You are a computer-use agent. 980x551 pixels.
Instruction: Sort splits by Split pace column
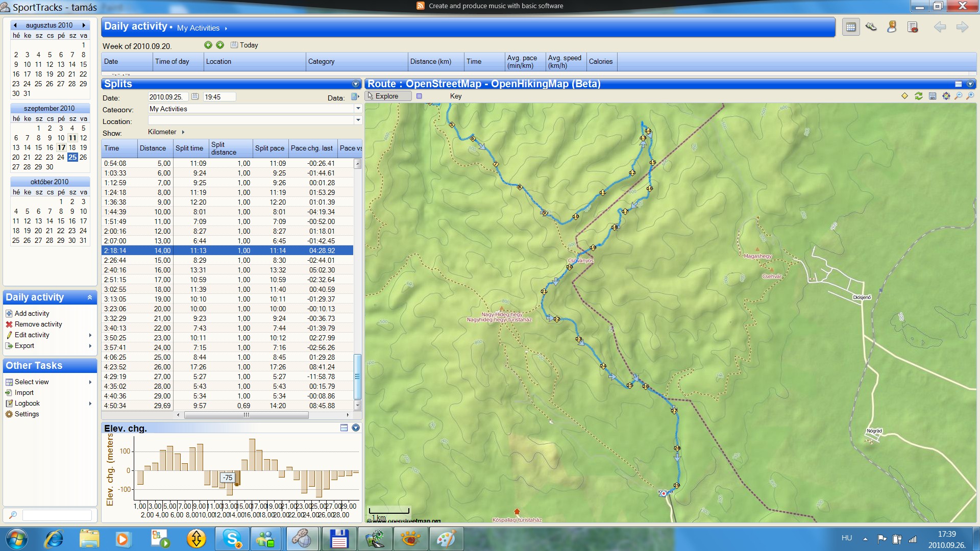pos(270,148)
